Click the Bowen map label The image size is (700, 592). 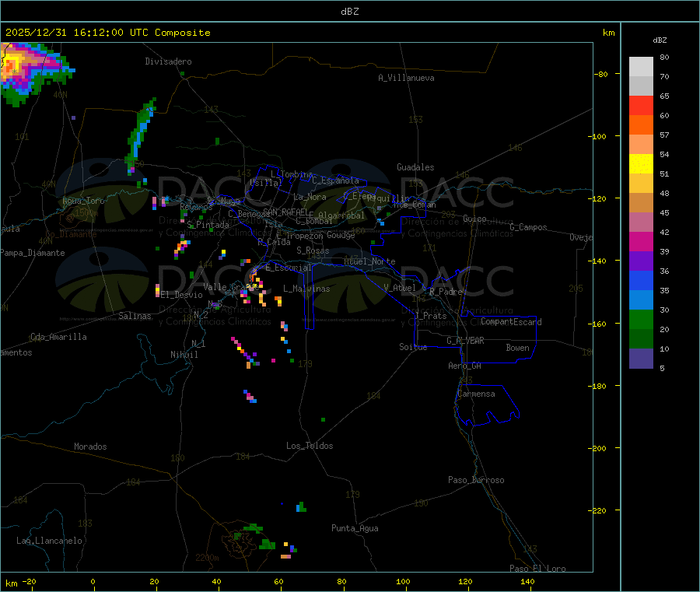point(518,348)
